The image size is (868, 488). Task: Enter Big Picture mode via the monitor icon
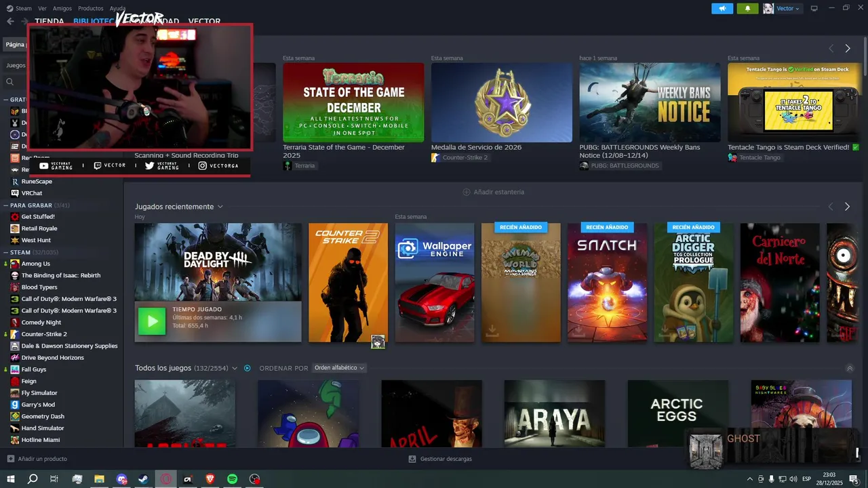814,9
